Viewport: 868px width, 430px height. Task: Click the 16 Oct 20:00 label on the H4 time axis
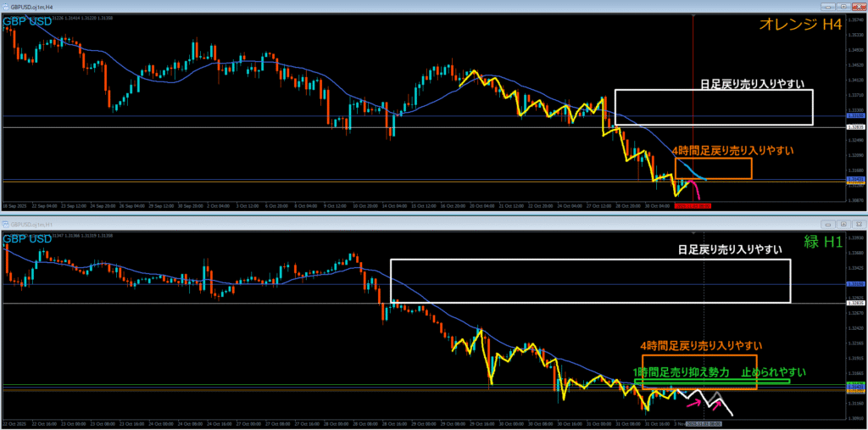point(453,206)
